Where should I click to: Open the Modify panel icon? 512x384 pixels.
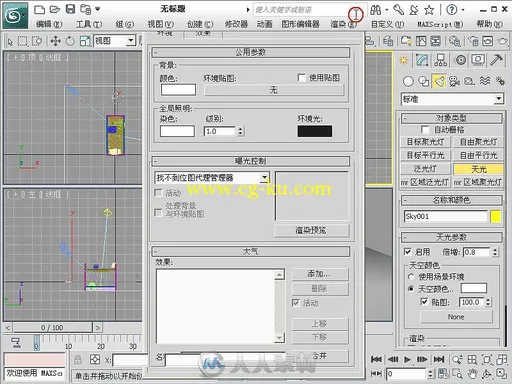[x=422, y=60]
